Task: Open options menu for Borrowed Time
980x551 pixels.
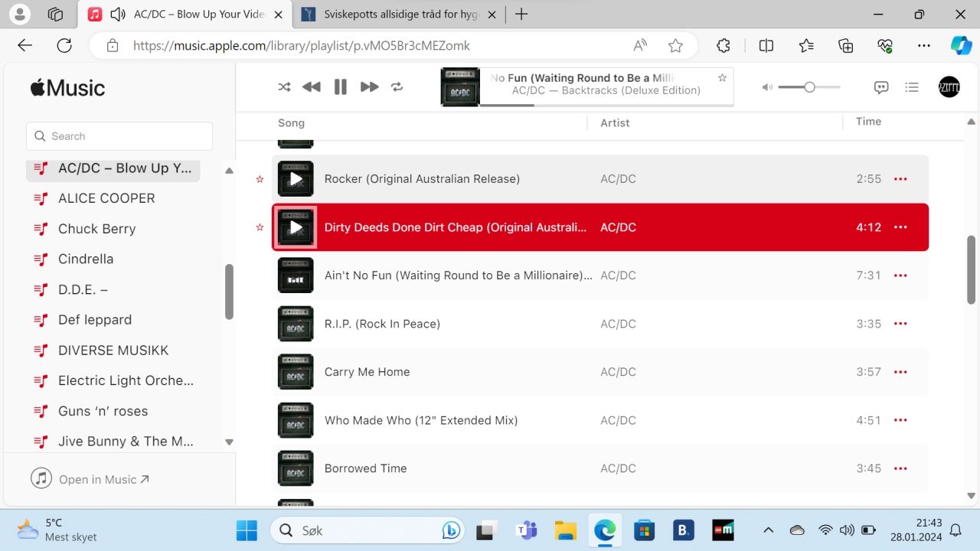Action: click(x=900, y=468)
